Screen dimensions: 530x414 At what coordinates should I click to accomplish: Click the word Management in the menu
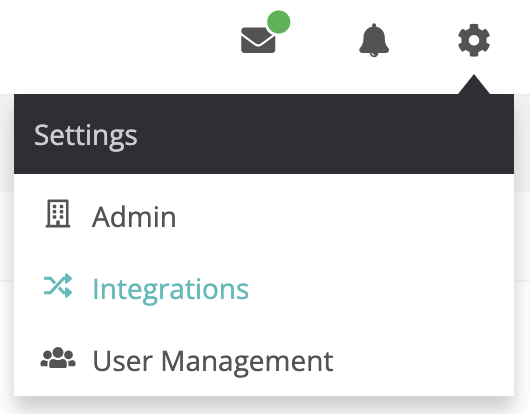pyautogui.click(x=247, y=362)
